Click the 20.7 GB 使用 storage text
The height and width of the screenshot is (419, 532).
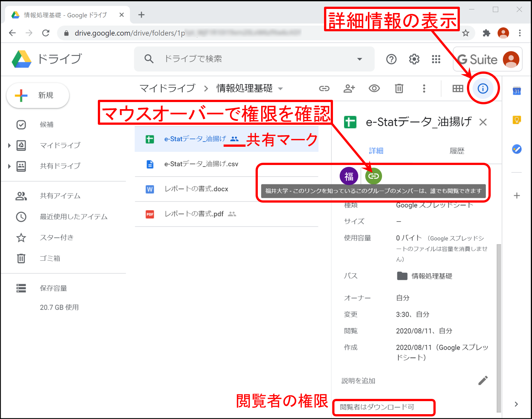click(60, 307)
